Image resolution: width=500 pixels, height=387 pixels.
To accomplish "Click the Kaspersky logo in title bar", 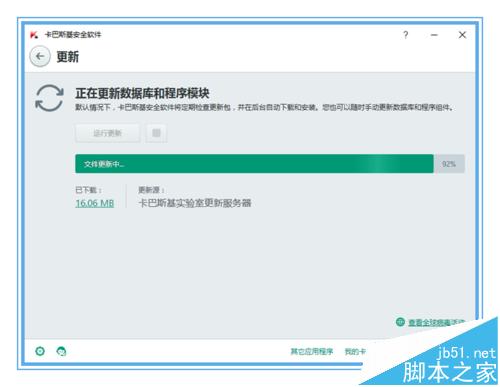I will (x=34, y=35).
